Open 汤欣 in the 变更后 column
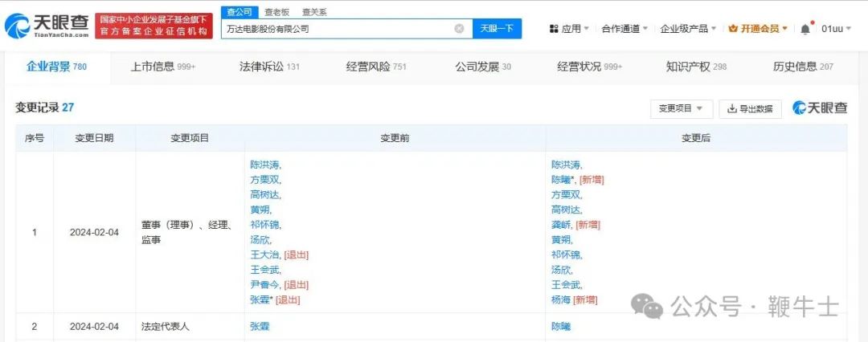This screenshot has width=868, height=342. coord(561,270)
